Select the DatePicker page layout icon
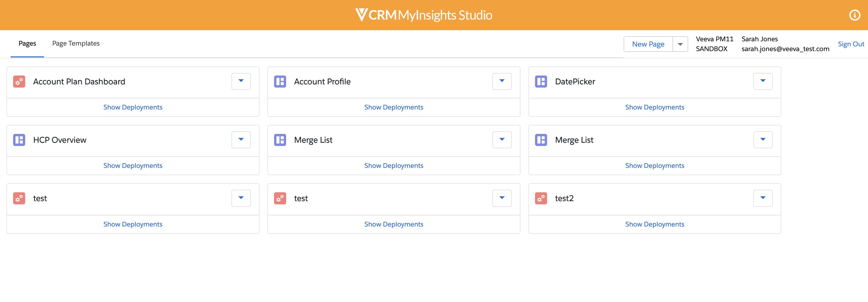This screenshot has width=868, height=302. click(x=541, y=82)
